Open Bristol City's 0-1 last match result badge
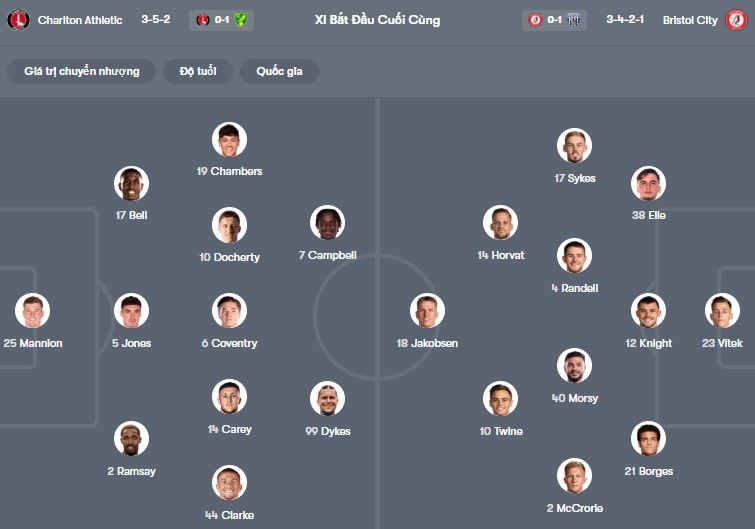Image resolution: width=755 pixels, height=529 pixels. click(553, 20)
